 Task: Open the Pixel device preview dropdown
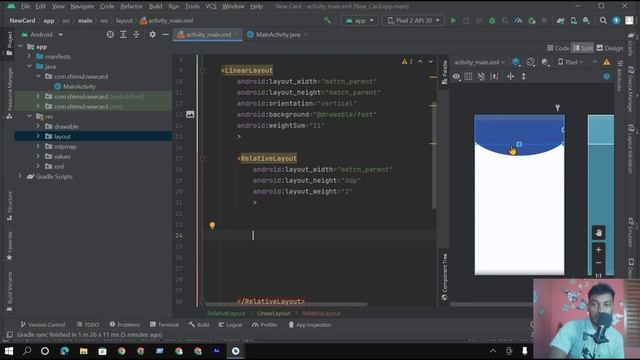(571, 62)
